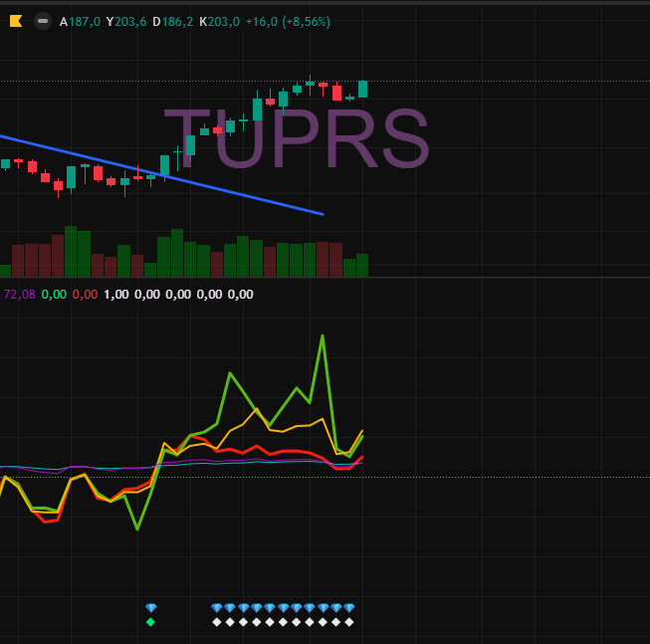Select the high value Y203,6
Viewport: 650px width, 644px height.
[x=126, y=22]
